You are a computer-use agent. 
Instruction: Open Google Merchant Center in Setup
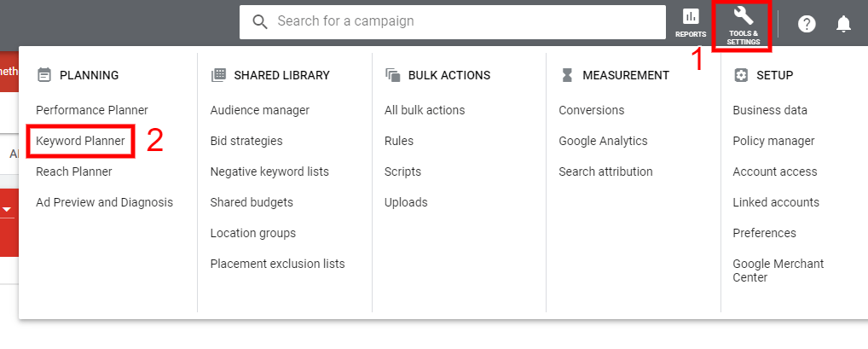tap(778, 270)
